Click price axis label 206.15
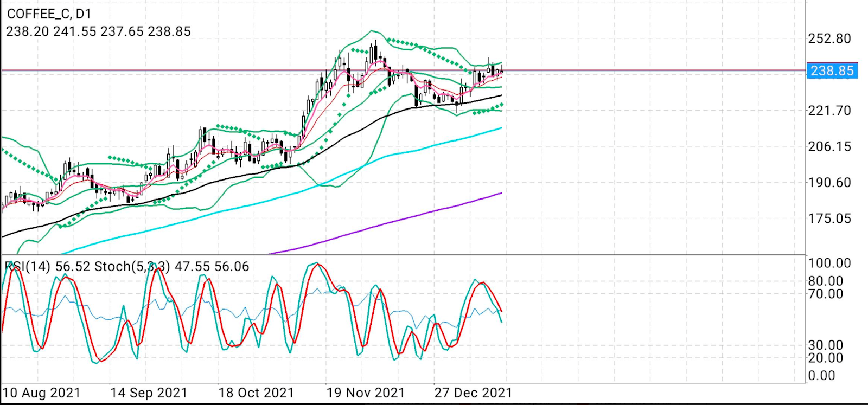 click(x=829, y=146)
